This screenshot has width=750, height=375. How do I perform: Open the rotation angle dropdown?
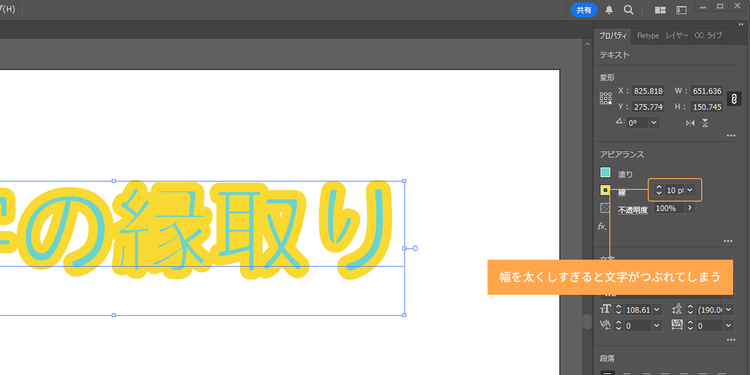pos(654,122)
